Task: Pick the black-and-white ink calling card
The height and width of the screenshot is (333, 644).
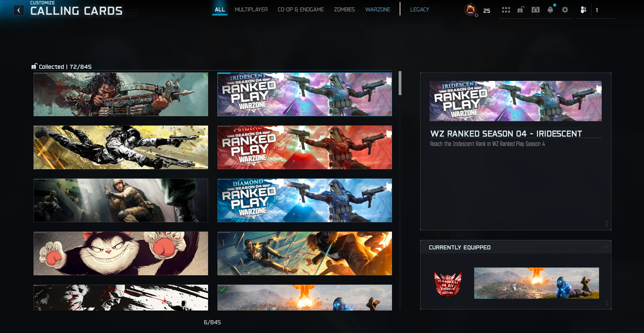Action: tap(121, 297)
